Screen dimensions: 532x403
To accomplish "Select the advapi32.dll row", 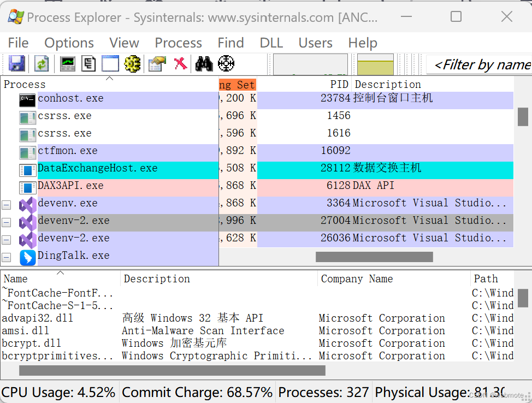I will (257, 318).
